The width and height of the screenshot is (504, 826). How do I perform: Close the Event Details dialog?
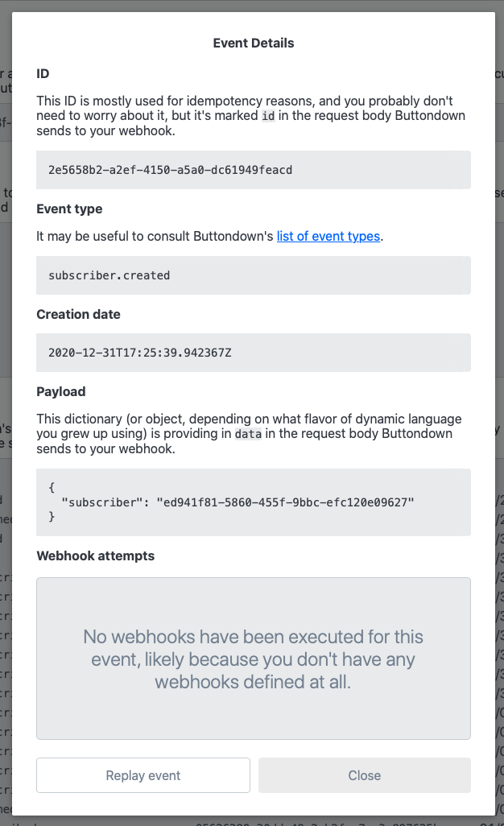(364, 775)
